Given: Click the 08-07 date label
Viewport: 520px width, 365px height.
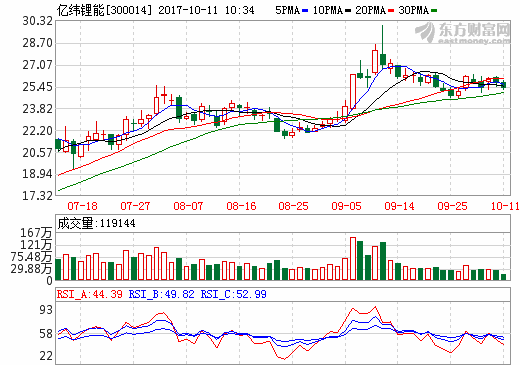Looking at the screenshot, I should [188, 206].
